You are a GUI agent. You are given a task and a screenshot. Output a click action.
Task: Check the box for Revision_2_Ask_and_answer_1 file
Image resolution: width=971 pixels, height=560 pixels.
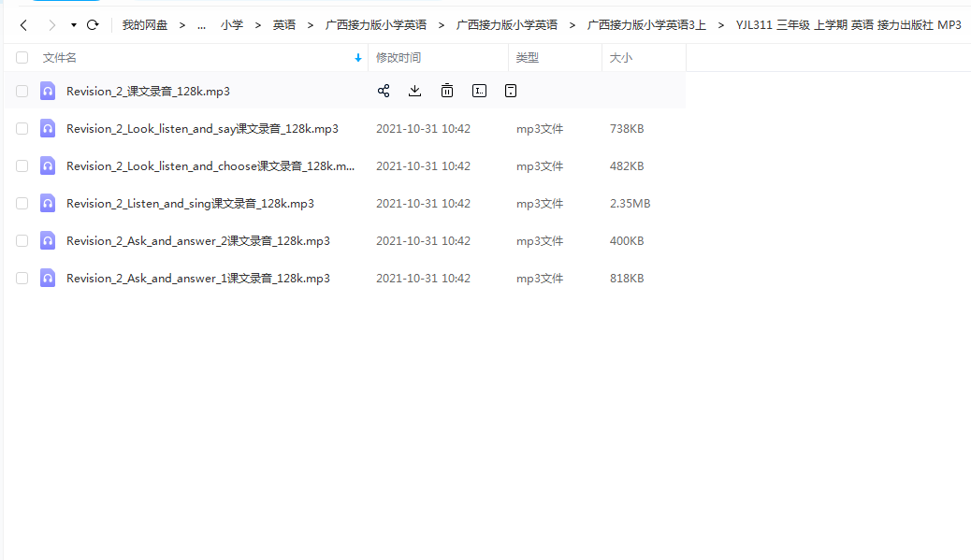pyautogui.click(x=22, y=278)
